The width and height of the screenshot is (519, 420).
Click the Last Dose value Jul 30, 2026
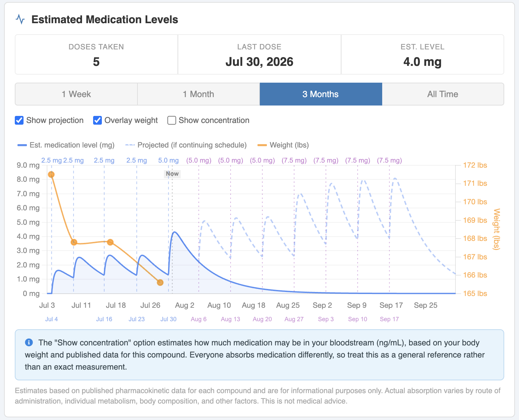tap(259, 62)
